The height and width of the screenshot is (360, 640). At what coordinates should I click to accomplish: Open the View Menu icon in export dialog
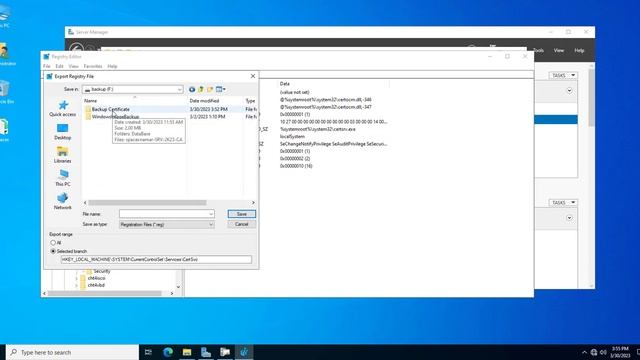[220, 89]
